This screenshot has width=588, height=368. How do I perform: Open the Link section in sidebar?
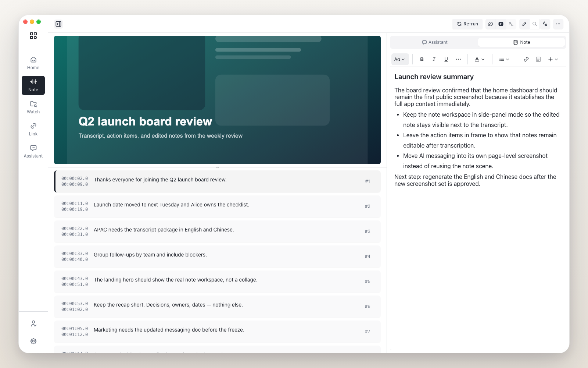[x=33, y=130]
